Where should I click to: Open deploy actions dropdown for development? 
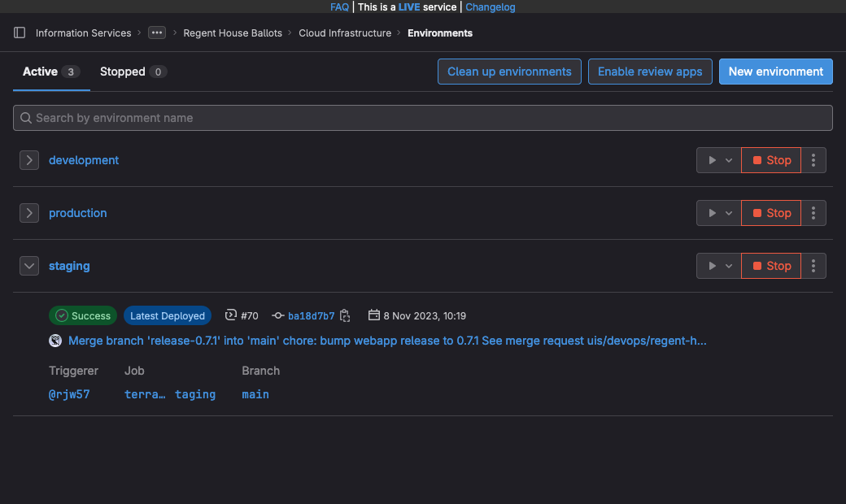pos(719,160)
